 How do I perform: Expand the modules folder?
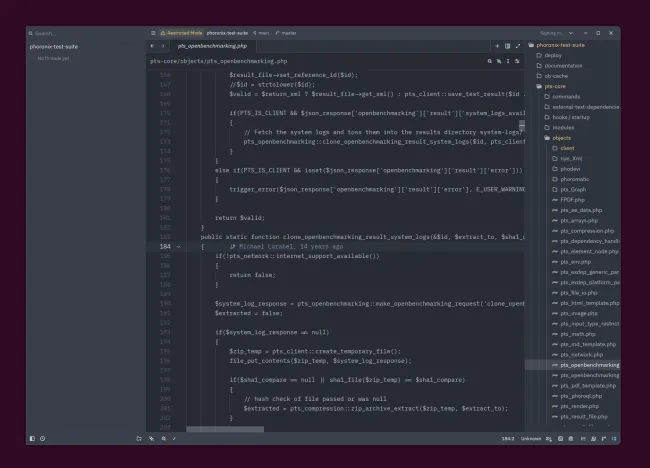point(559,128)
